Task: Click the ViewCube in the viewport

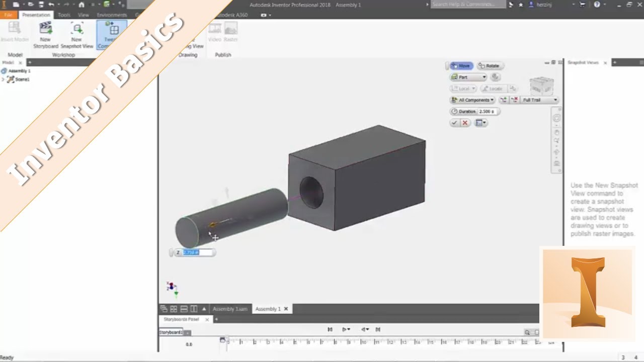Action: point(542,85)
